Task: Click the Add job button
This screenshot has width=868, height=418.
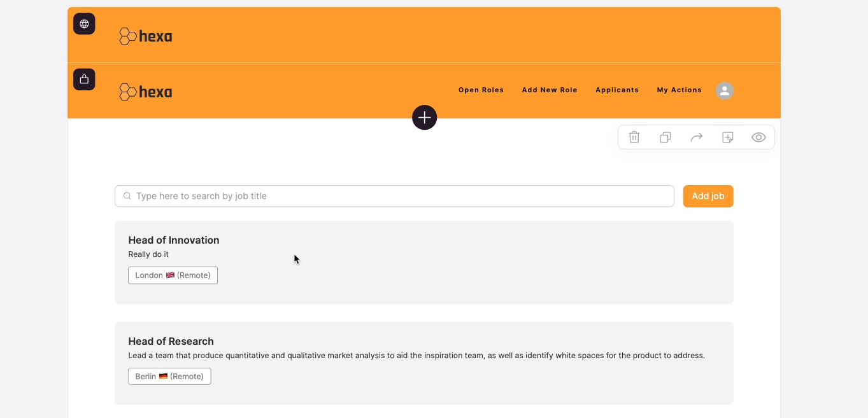Action: pyautogui.click(x=708, y=196)
